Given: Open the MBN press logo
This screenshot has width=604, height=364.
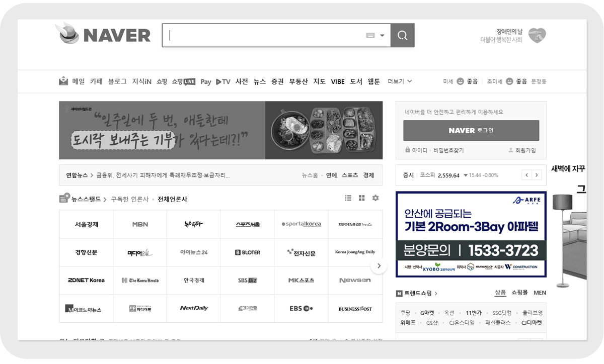Looking at the screenshot, I should [140, 224].
